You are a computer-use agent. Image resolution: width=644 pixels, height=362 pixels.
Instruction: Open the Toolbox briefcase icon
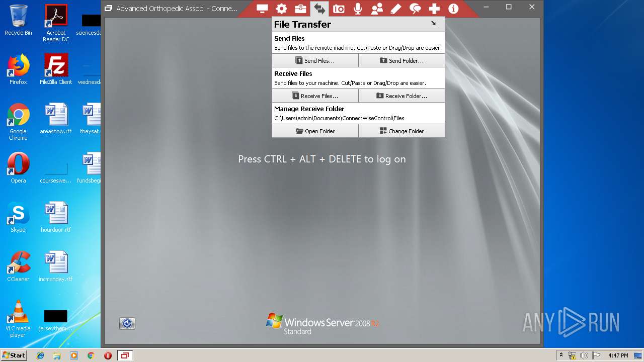(x=300, y=9)
